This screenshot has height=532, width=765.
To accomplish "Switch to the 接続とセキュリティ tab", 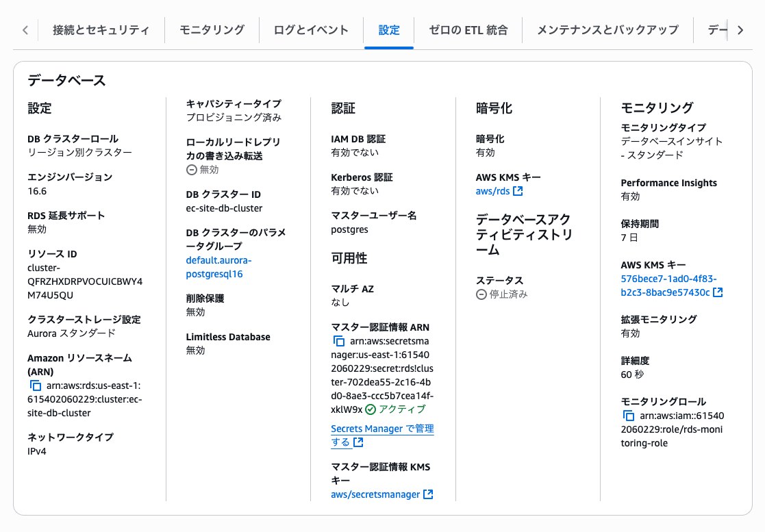I will [101, 30].
